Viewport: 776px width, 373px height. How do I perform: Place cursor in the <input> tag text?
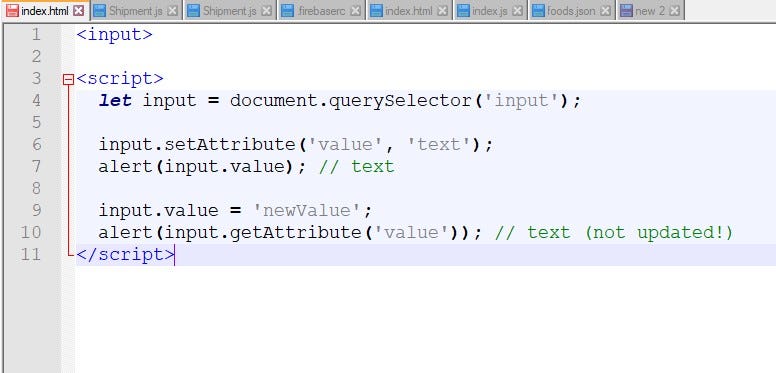[x=115, y=35]
